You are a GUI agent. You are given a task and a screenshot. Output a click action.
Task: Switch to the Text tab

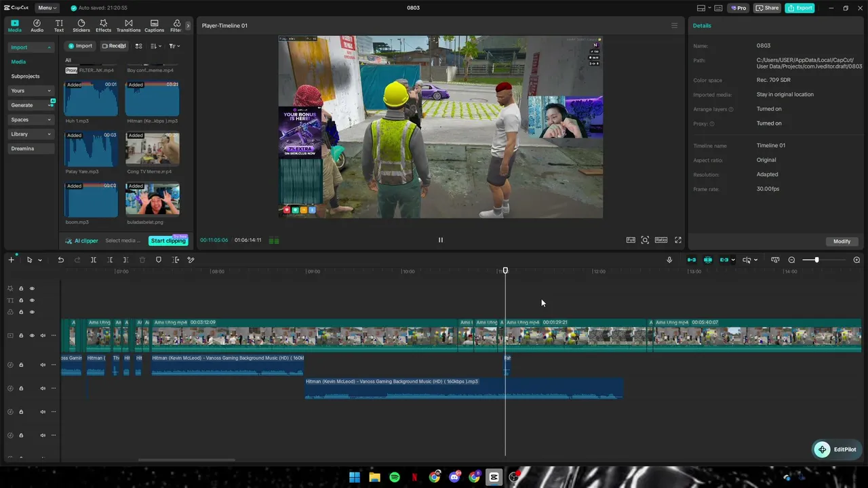[59, 26]
